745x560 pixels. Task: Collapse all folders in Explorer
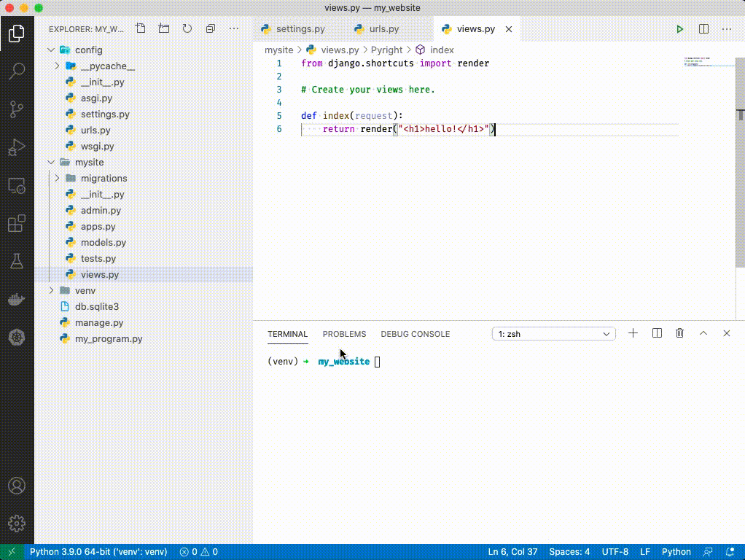tap(211, 29)
